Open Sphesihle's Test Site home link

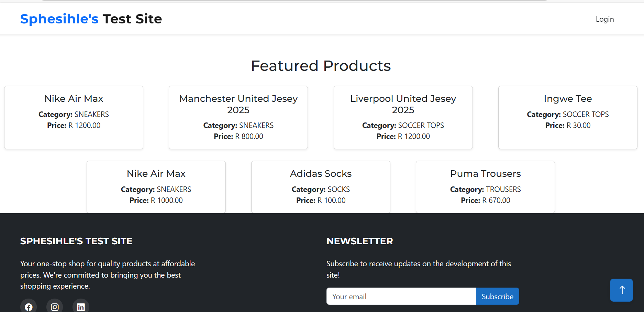point(91,19)
